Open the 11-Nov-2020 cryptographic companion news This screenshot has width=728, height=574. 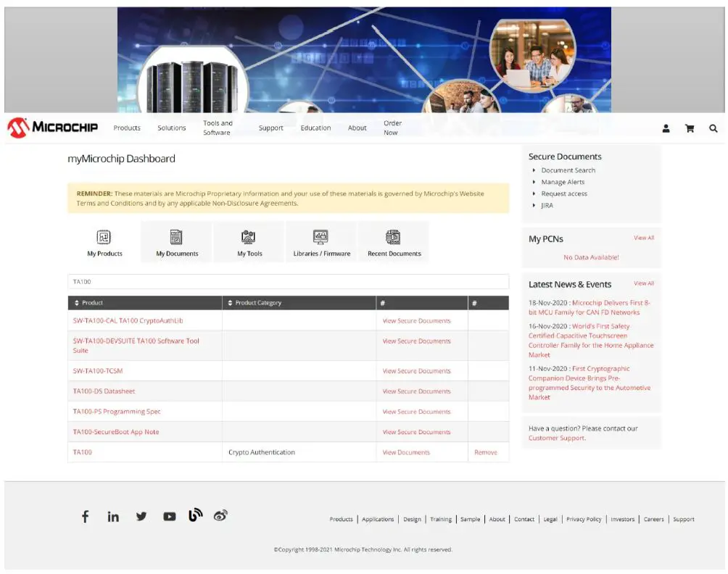click(x=590, y=383)
